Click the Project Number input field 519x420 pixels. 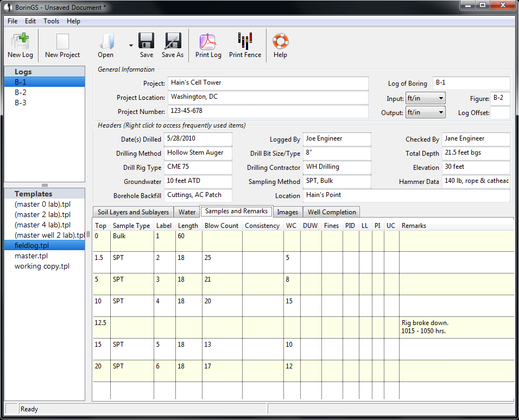point(268,111)
